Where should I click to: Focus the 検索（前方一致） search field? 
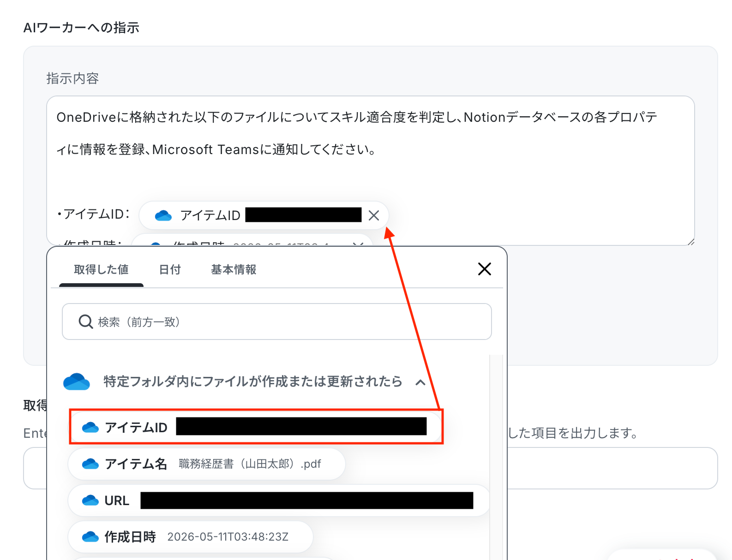(277, 322)
